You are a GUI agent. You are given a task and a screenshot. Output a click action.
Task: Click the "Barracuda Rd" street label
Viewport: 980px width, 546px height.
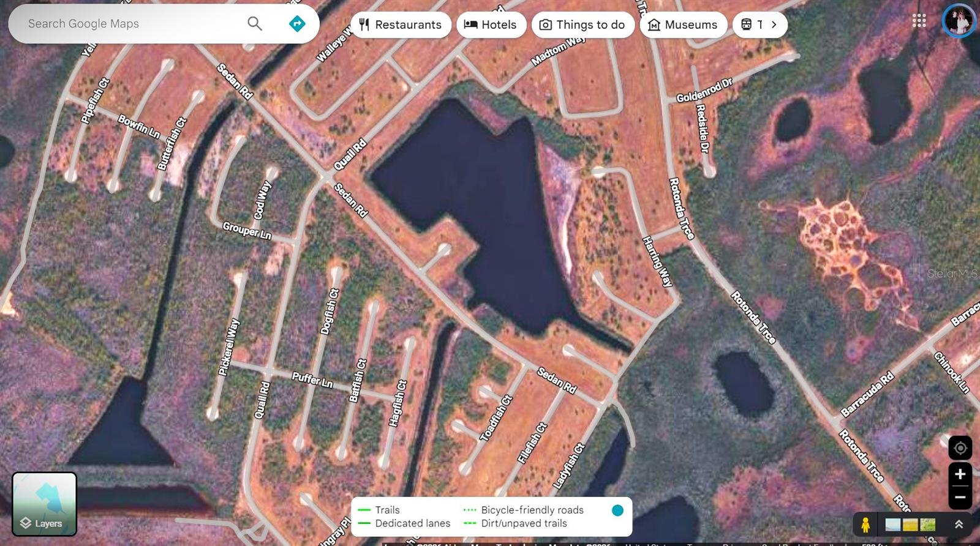point(867,395)
